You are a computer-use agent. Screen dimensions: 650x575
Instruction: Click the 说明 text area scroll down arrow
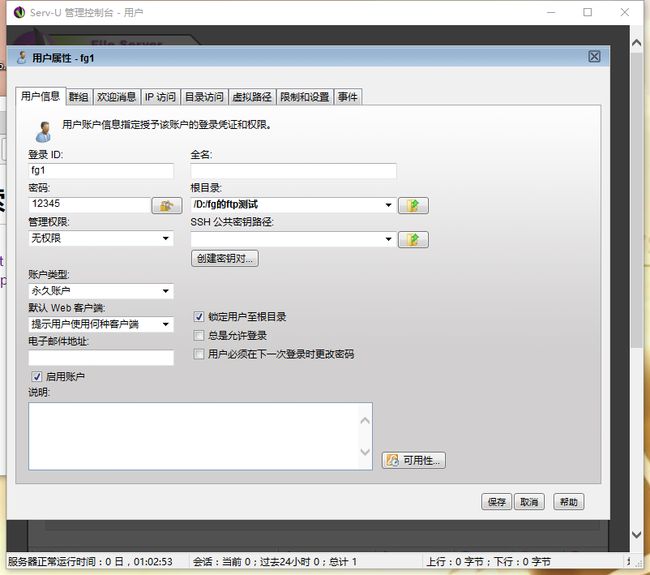(365, 451)
